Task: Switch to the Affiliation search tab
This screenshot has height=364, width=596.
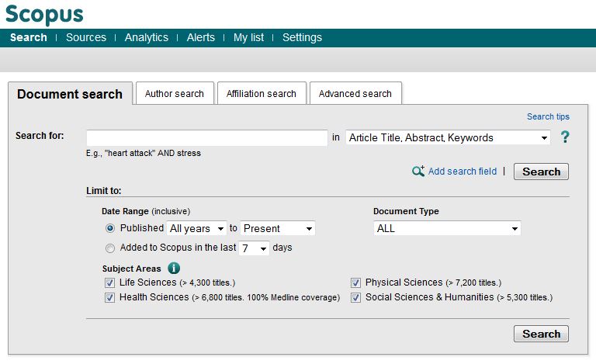Action: click(x=261, y=93)
